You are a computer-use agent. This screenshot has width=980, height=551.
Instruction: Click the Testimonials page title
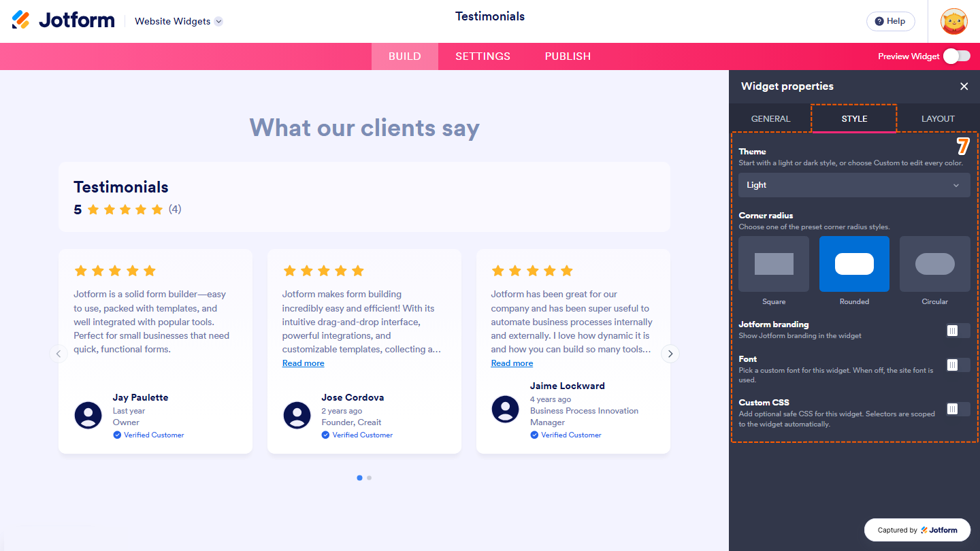point(490,16)
